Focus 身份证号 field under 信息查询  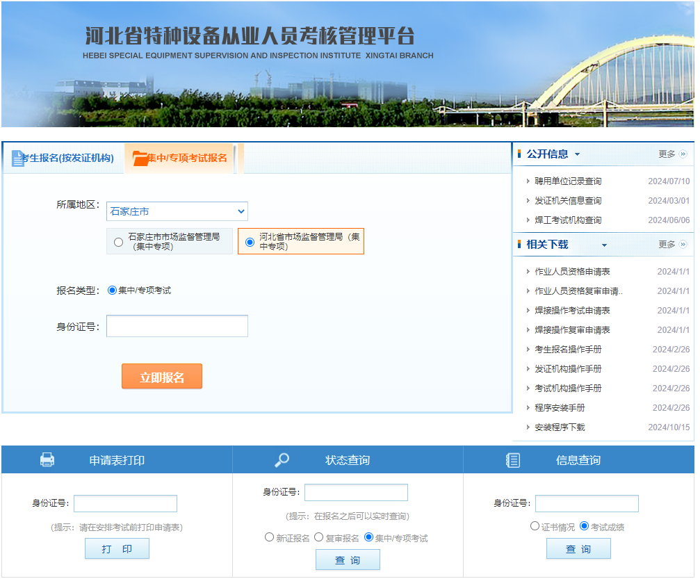coord(587,503)
